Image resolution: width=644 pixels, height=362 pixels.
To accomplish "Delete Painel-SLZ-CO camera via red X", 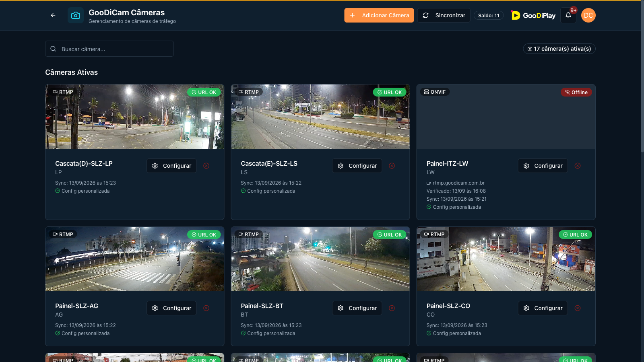I will pos(578,308).
